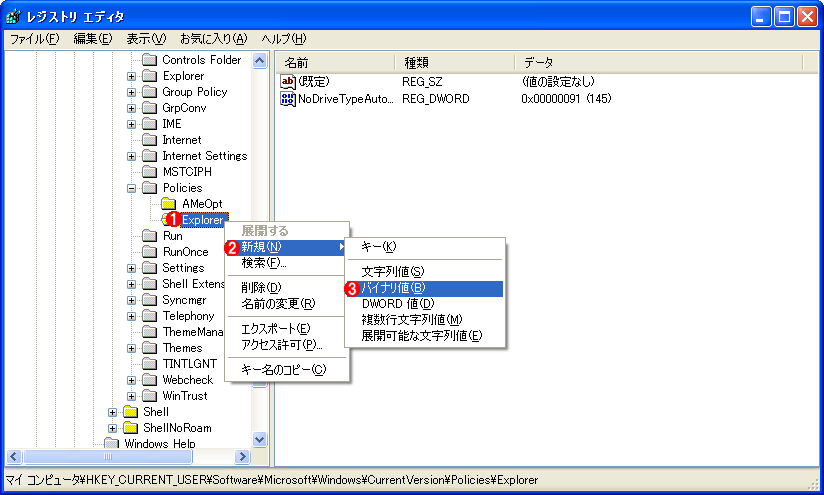Click the RunOnce folder icon
Screen dimensions: 824x495
click(150, 252)
